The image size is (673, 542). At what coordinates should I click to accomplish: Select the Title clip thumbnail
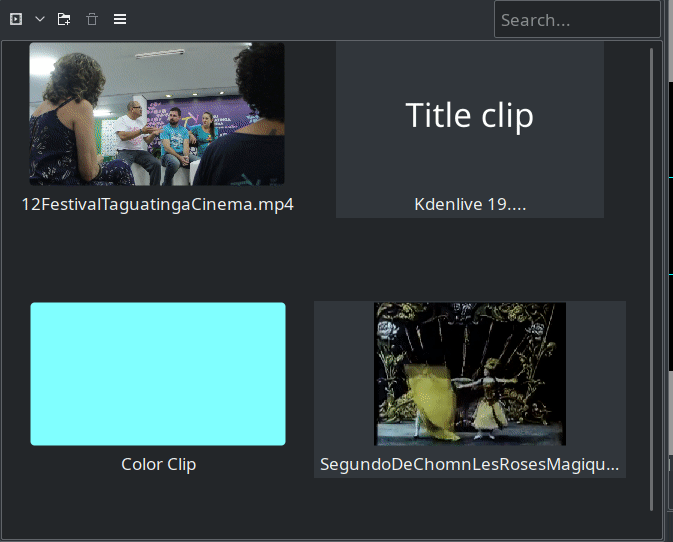pos(470,116)
